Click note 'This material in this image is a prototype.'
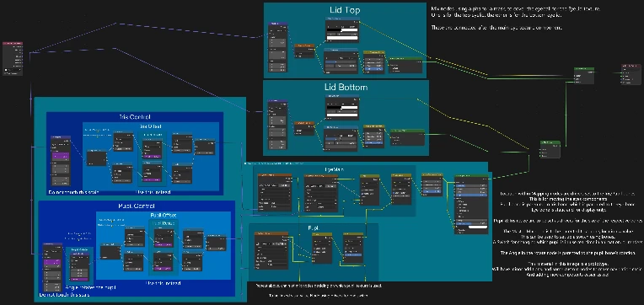 tap(567, 263)
